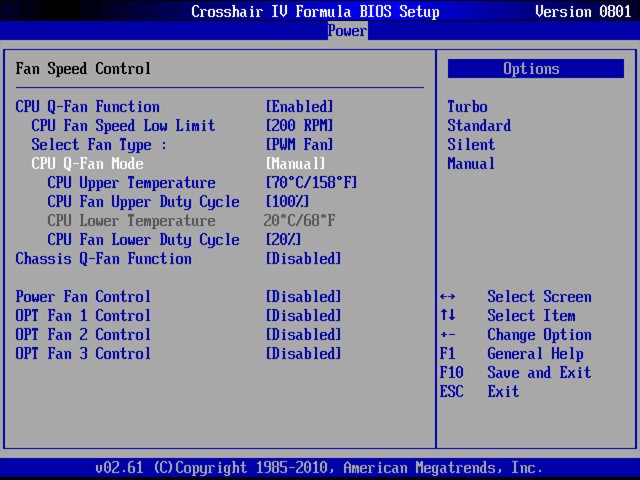Image resolution: width=640 pixels, height=480 pixels.
Task: Click the Fan Speed Control heading
Action: point(83,69)
